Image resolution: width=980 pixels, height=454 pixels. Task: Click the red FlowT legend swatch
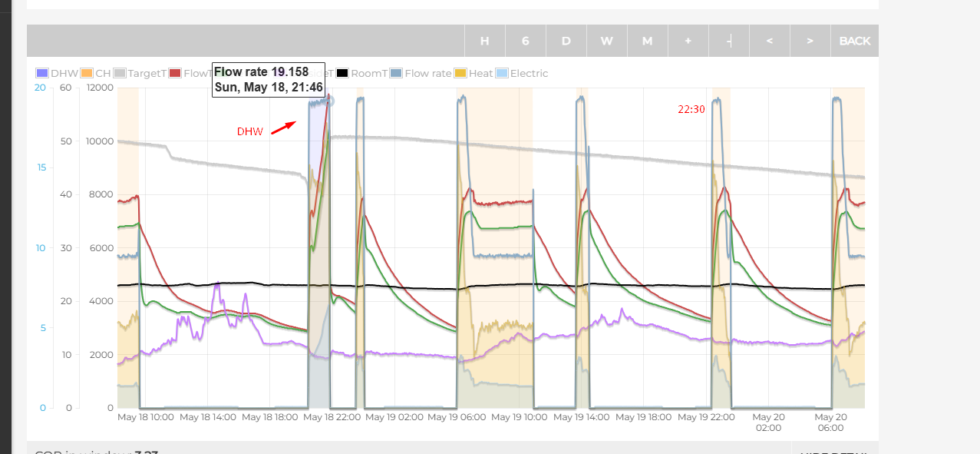point(175,74)
